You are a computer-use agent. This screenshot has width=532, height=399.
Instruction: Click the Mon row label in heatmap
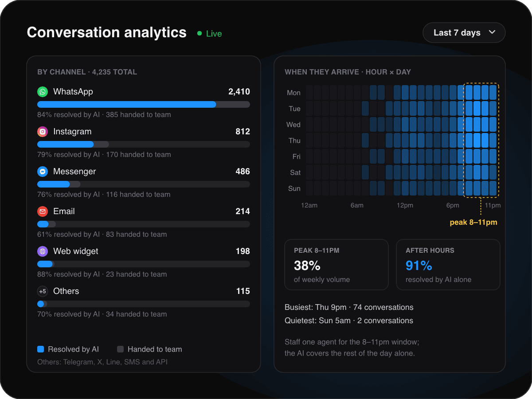tap(293, 93)
